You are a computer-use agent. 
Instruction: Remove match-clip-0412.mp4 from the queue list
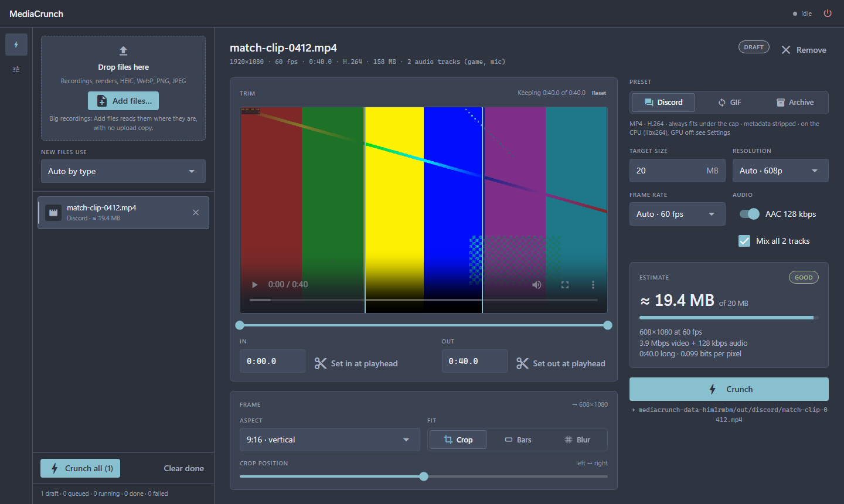[x=196, y=213]
